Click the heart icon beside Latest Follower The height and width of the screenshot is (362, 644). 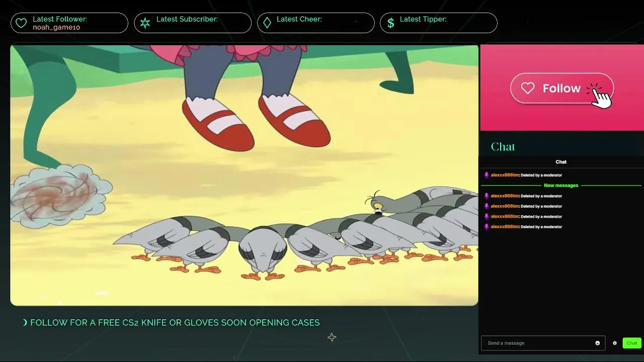click(x=21, y=23)
